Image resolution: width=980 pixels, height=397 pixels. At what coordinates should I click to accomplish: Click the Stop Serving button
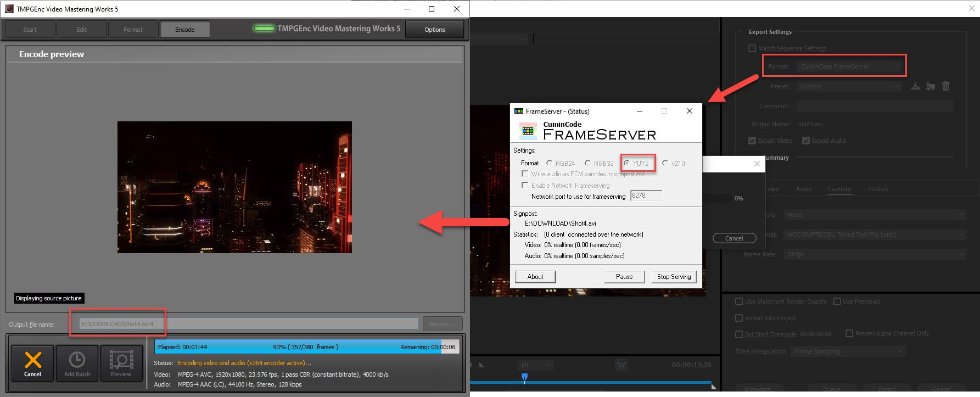coord(674,277)
